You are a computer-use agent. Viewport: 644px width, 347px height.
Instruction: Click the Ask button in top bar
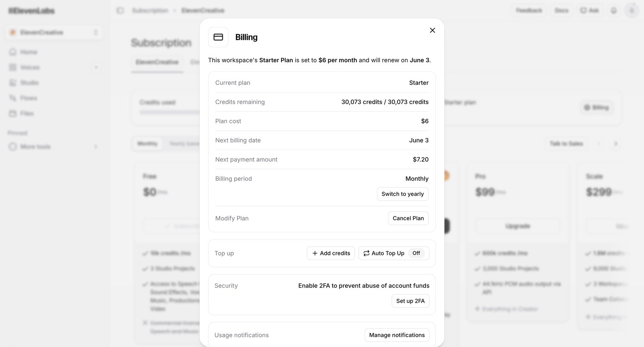pyautogui.click(x=589, y=10)
